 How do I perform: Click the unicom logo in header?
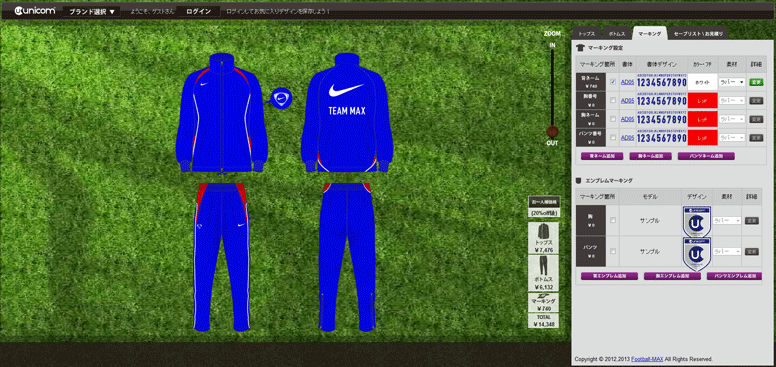click(35, 10)
